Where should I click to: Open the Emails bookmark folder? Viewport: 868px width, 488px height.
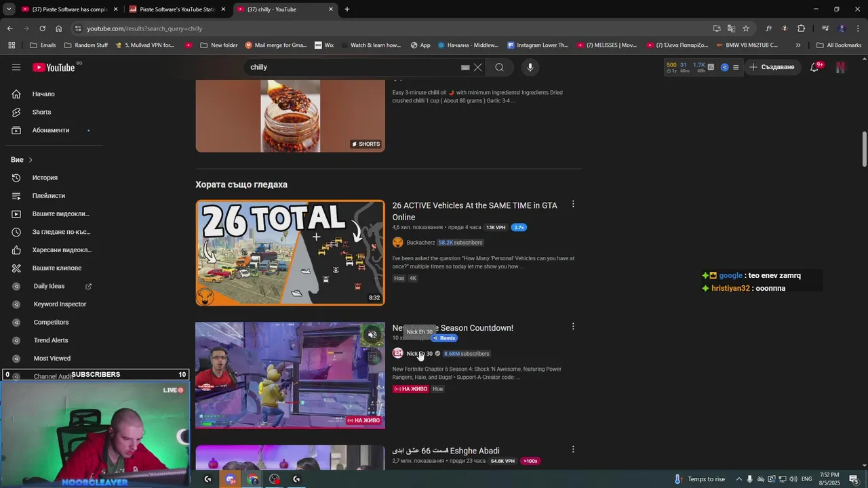click(43, 45)
